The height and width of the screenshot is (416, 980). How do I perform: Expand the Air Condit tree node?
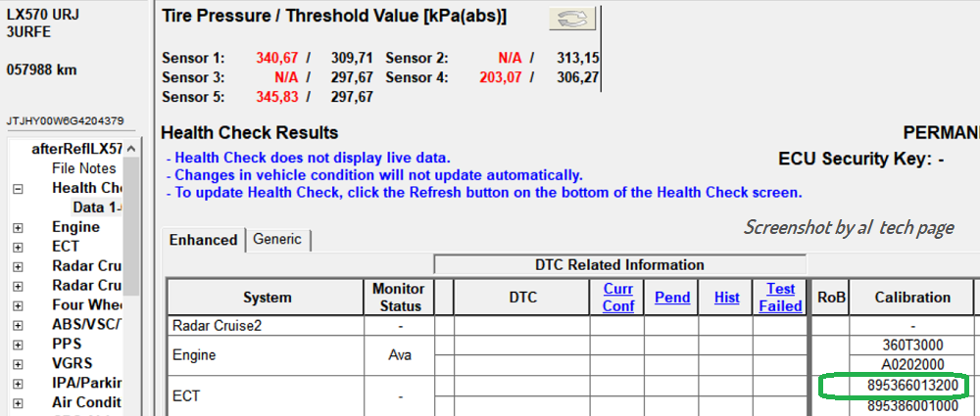[17, 403]
